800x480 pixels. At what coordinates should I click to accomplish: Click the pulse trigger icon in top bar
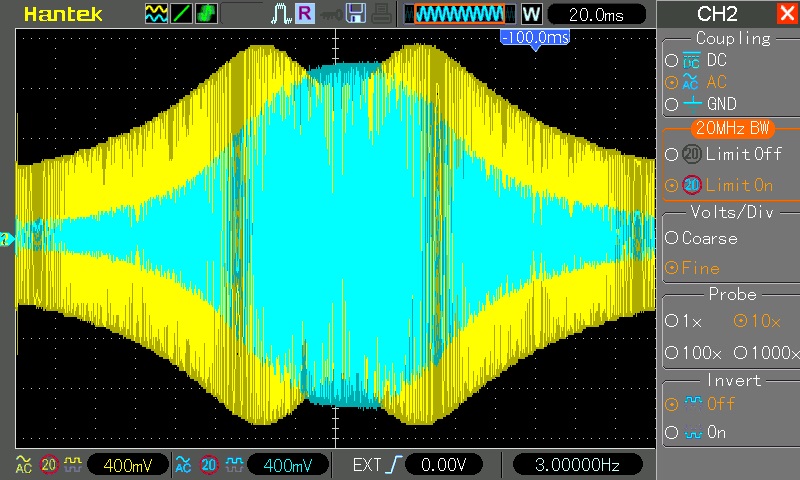281,14
